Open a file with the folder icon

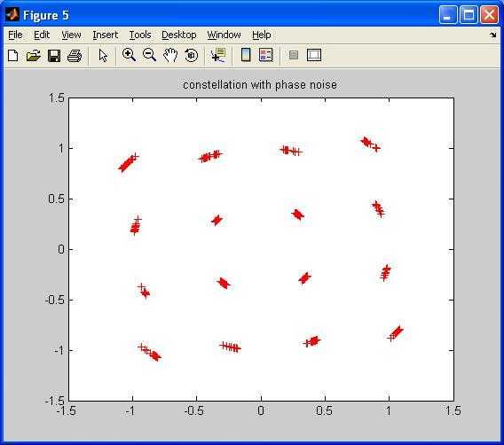[x=33, y=56]
